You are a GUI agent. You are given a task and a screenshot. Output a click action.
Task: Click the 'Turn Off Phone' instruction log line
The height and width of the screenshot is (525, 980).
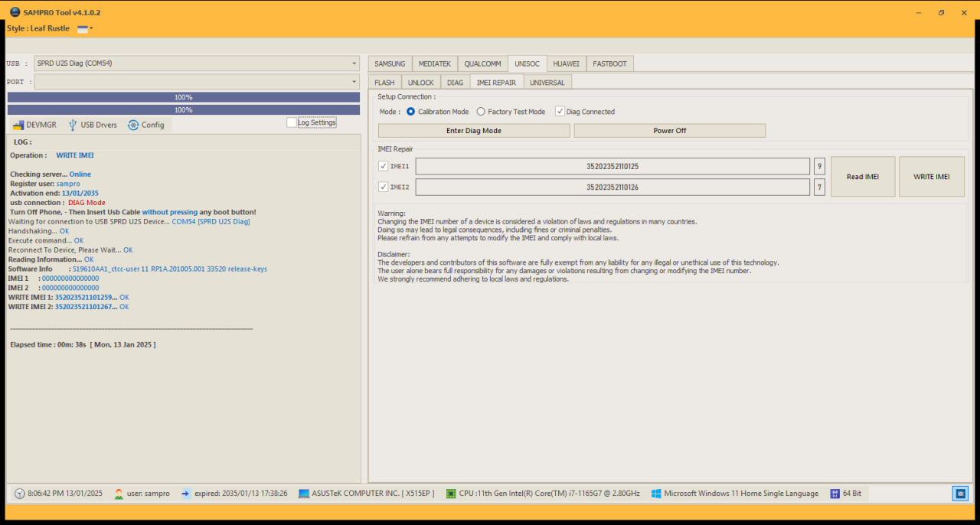[133, 212]
